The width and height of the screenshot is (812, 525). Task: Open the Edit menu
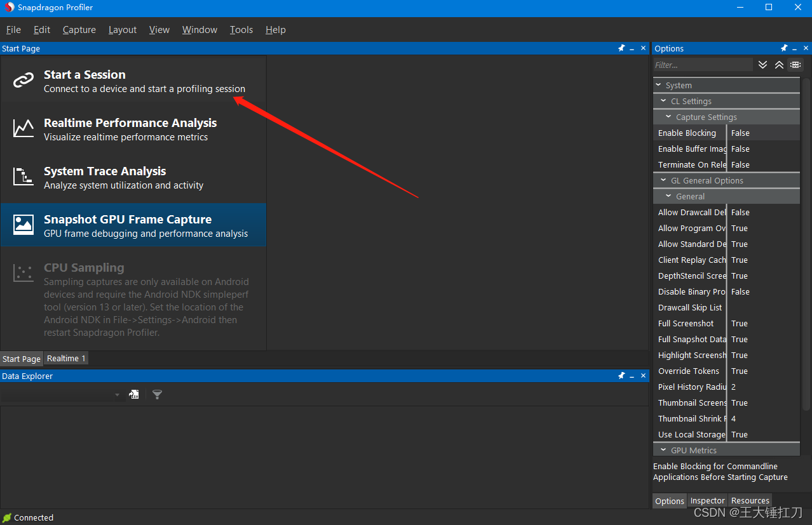pyautogui.click(x=42, y=30)
